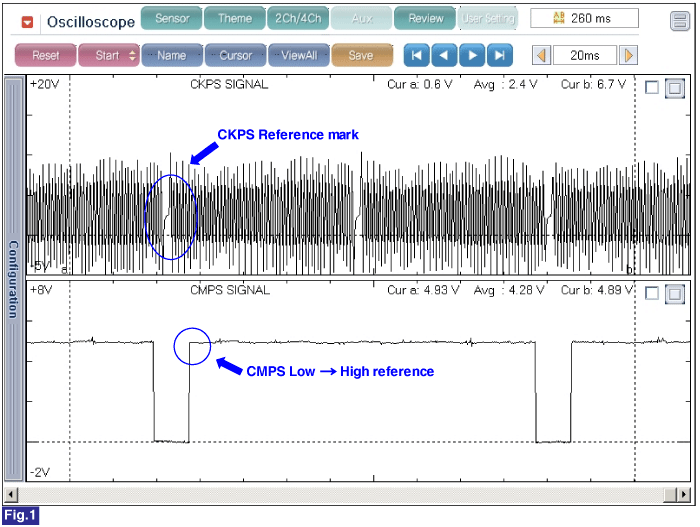Jump to first record with skip-to-start icon
700x527 pixels.
(x=417, y=55)
